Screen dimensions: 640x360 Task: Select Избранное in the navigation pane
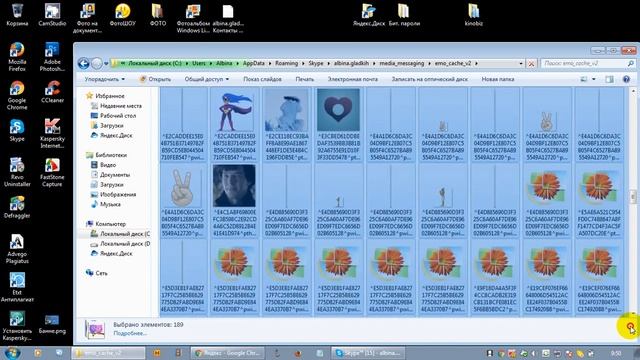[110, 96]
